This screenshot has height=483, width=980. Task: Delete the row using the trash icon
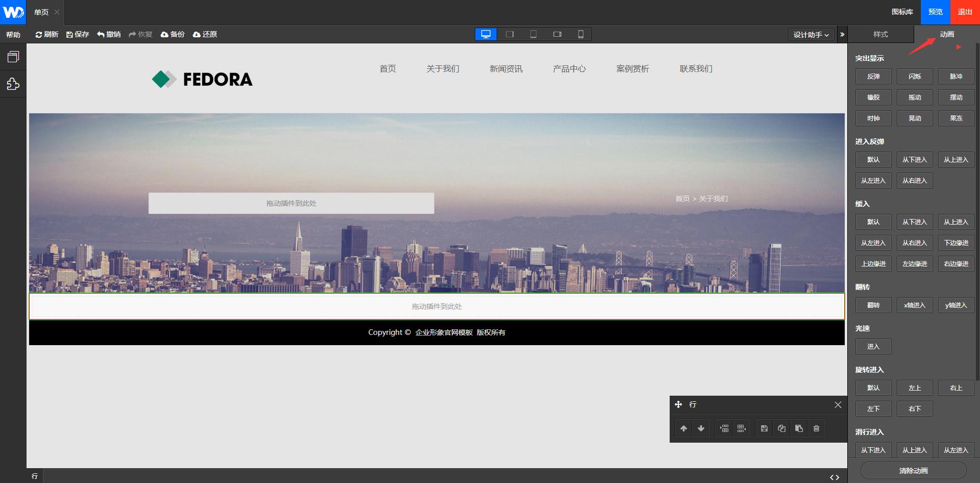tap(816, 428)
